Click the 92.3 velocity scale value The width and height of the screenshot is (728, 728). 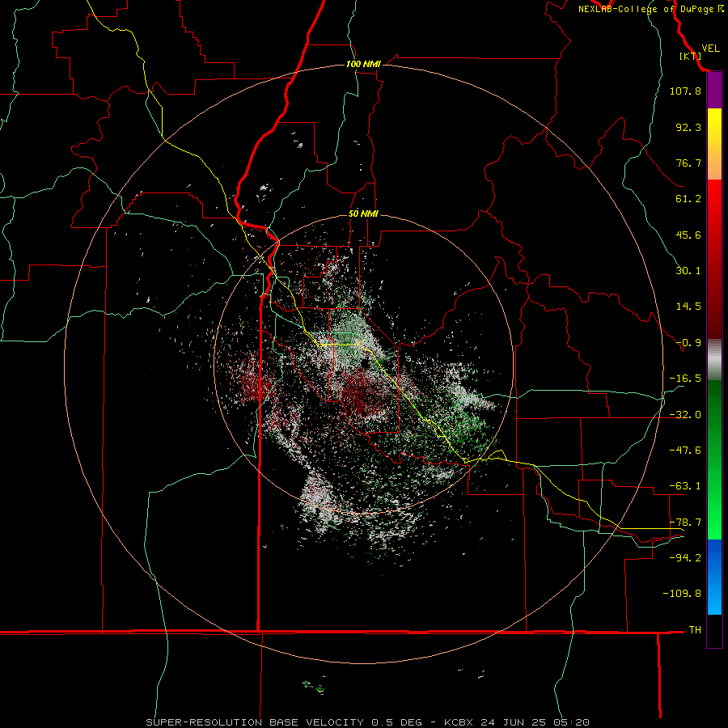click(x=688, y=127)
